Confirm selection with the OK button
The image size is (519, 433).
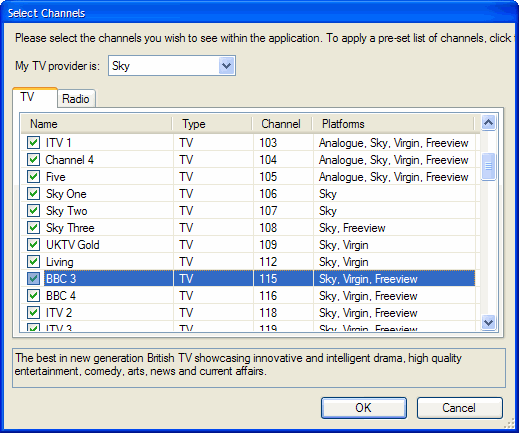(x=364, y=408)
